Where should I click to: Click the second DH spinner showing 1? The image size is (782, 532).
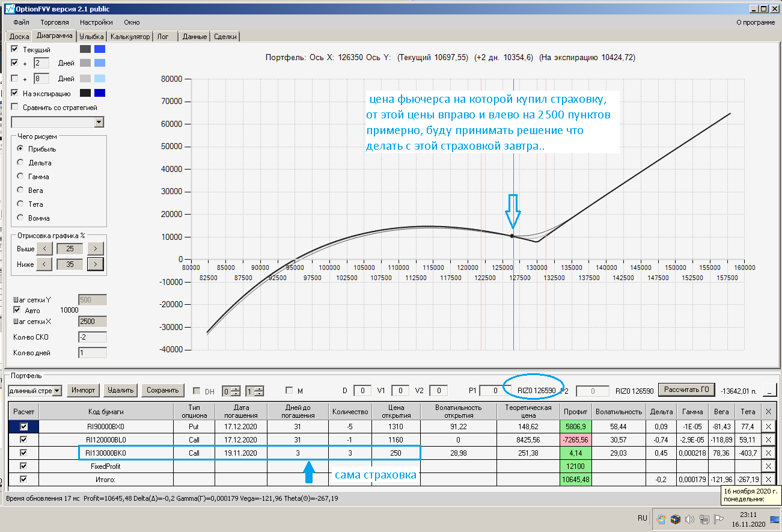point(254,391)
